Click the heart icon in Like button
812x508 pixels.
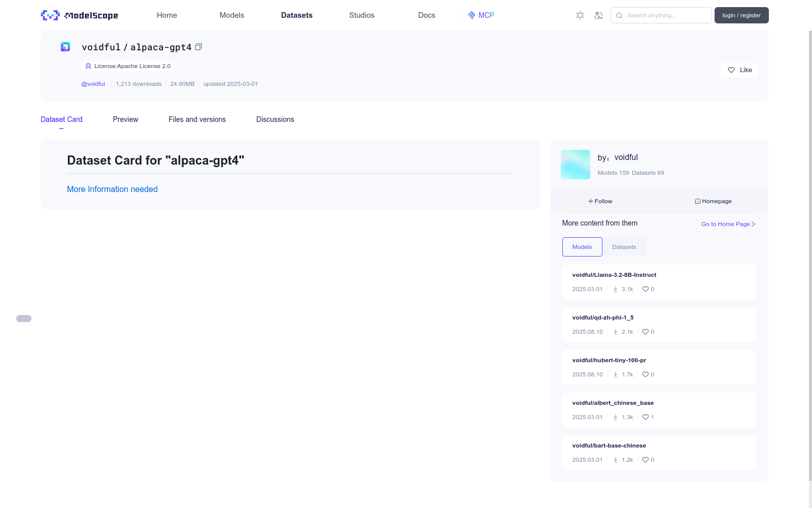[731, 70]
